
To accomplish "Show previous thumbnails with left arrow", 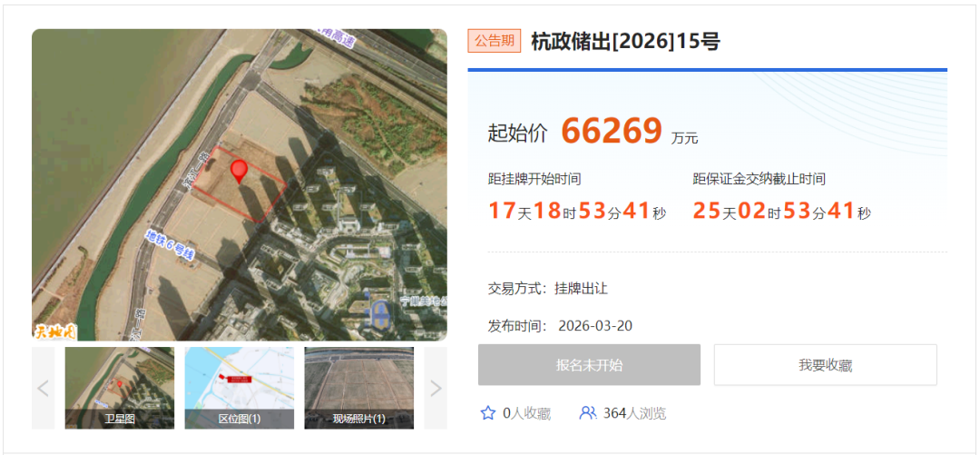I will tap(44, 388).
